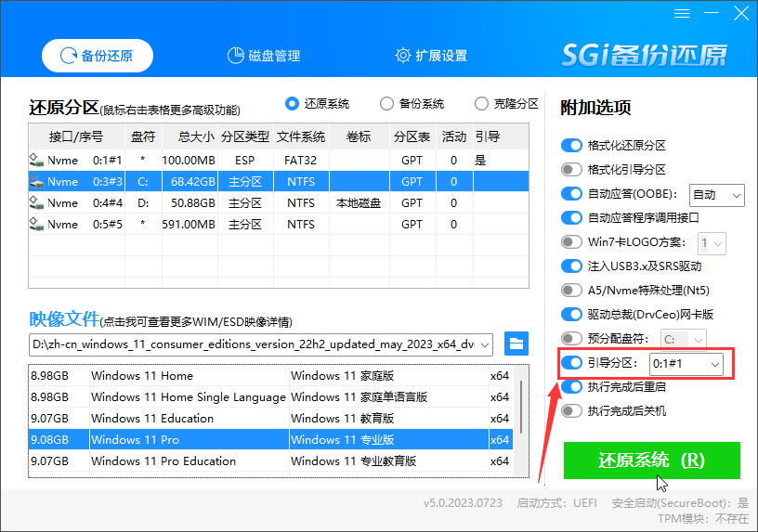Open the Win7卡LOGO方案 number dropdown

coord(712,243)
